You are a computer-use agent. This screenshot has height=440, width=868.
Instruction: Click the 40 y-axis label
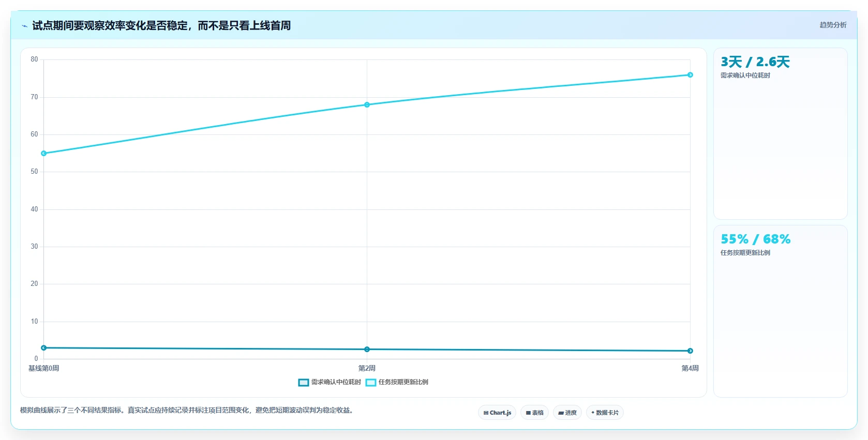(34, 209)
